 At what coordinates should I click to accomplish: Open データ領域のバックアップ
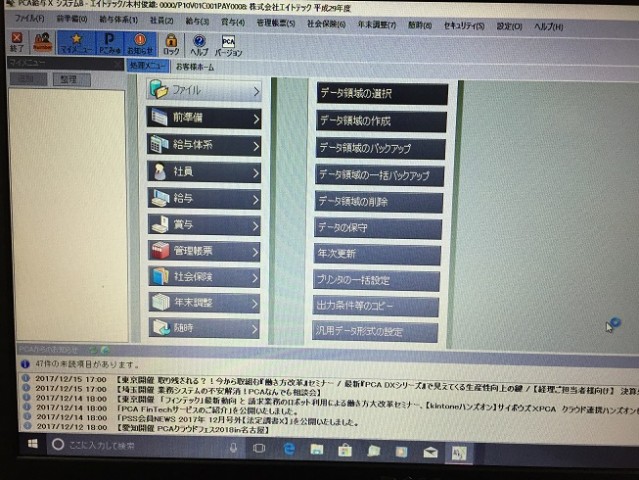click(380, 148)
